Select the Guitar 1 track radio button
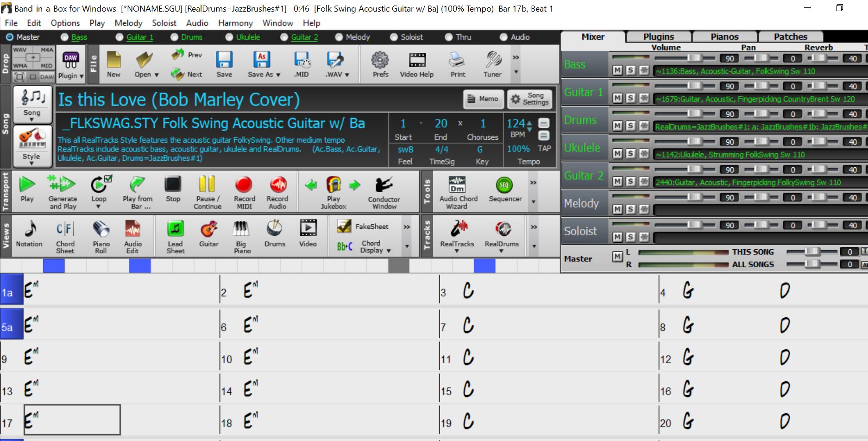 pos(120,37)
